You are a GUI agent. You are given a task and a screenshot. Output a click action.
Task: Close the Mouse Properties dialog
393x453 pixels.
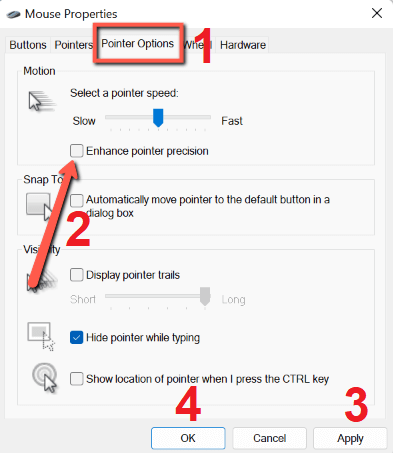tap(377, 13)
